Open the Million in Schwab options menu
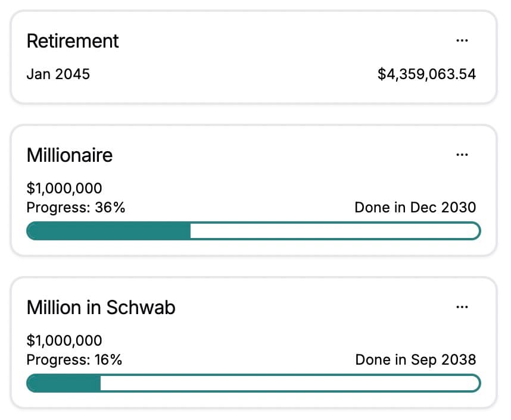The height and width of the screenshot is (420, 511). pyautogui.click(x=462, y=308)
